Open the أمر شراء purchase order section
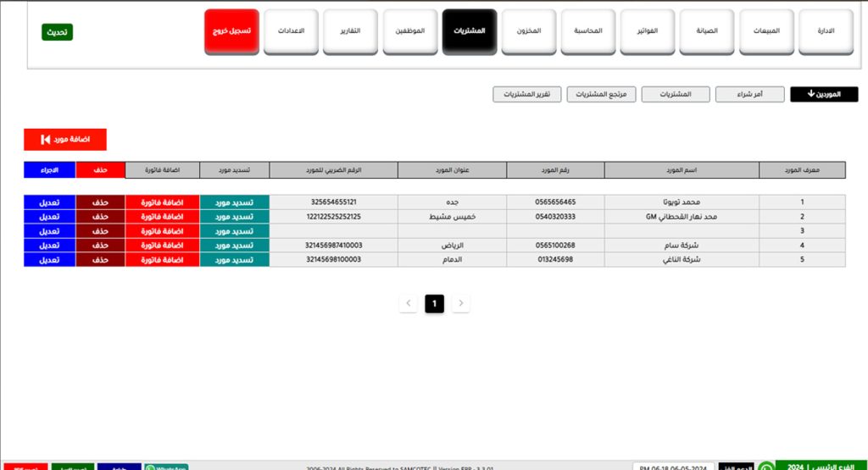 click(x=748, y=94)
